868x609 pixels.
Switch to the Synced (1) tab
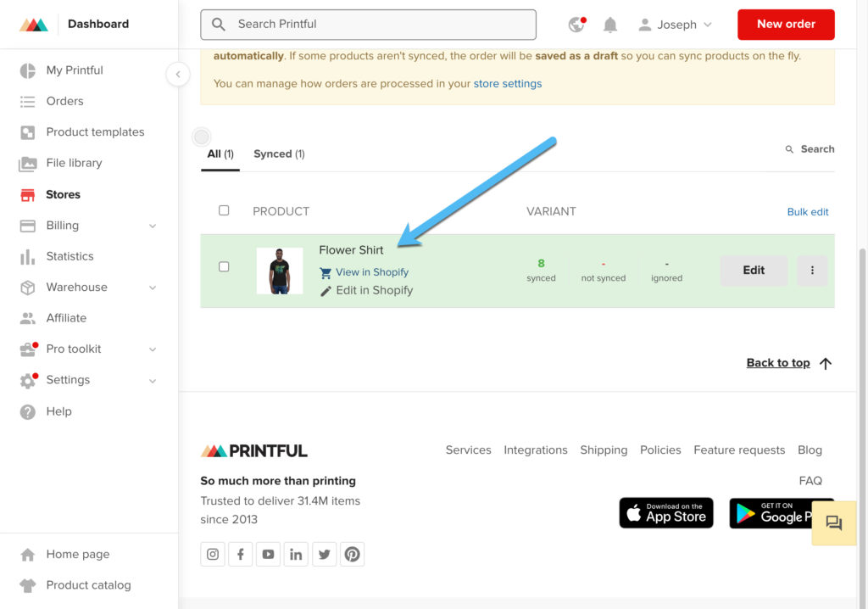(x=279, y=154)
